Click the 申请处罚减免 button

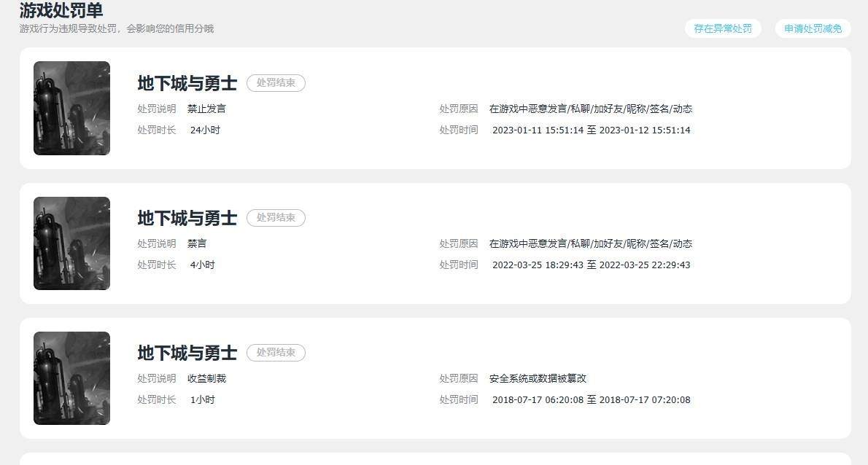point(813,28)
